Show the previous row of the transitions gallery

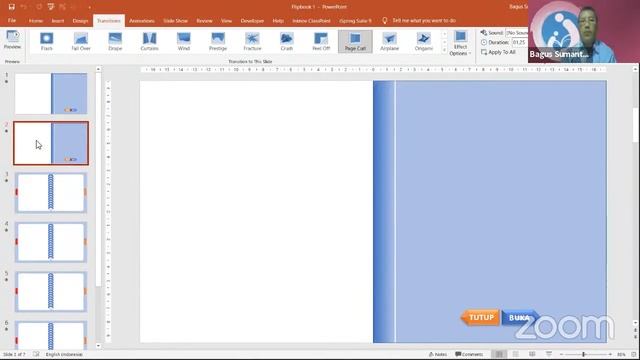[x=444, y=34]
